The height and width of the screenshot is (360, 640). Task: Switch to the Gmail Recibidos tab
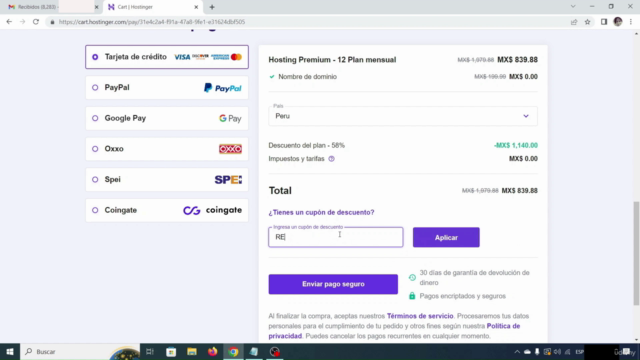52,7
